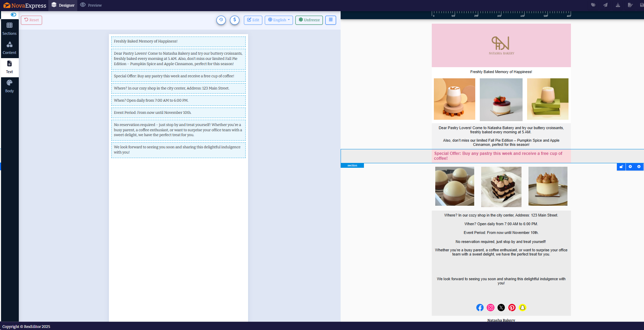Viewport: 644px width, 330px height.
Task: Click the tags icon in top bar
Action: [593, 5]
